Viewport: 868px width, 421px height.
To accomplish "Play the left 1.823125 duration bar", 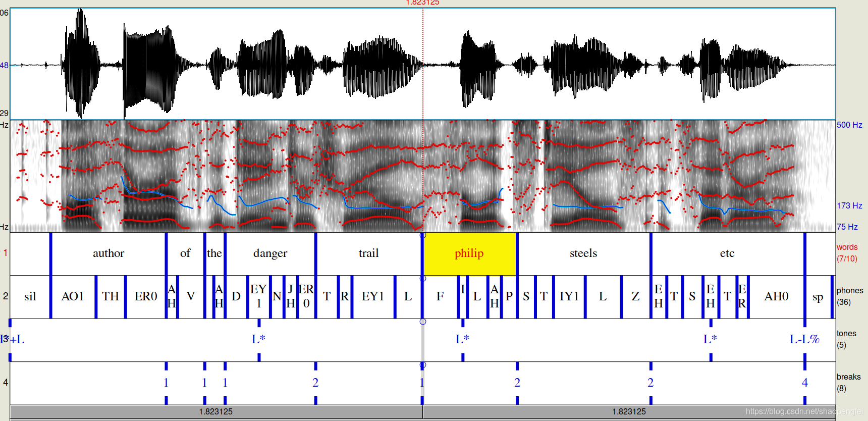I will click(216, 412).
